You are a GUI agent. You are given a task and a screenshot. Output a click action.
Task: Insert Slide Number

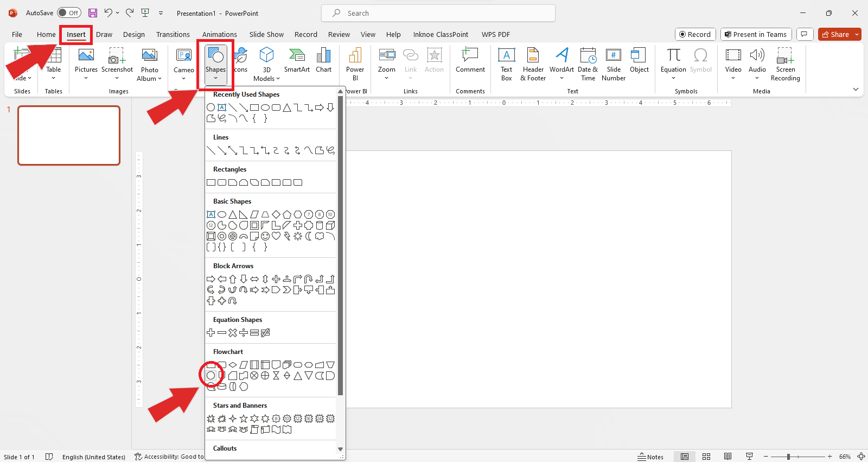coord(614,65)
